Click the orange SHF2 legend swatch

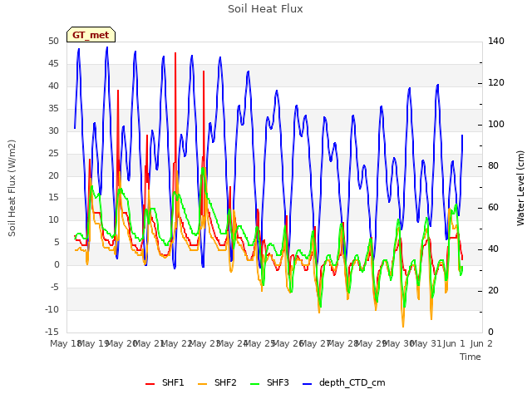202,384
